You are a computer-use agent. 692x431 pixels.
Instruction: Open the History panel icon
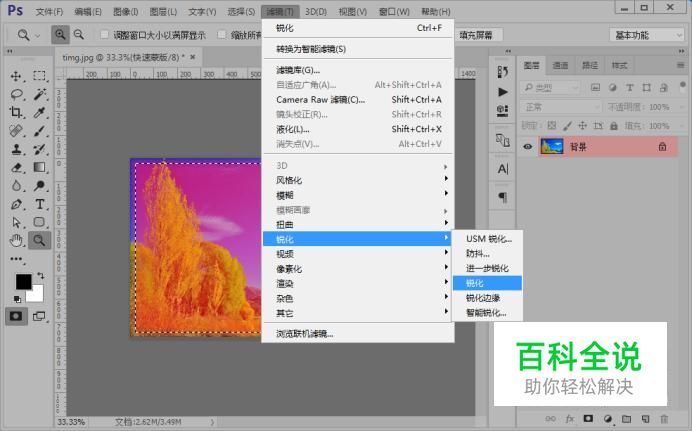pos(502,72)
